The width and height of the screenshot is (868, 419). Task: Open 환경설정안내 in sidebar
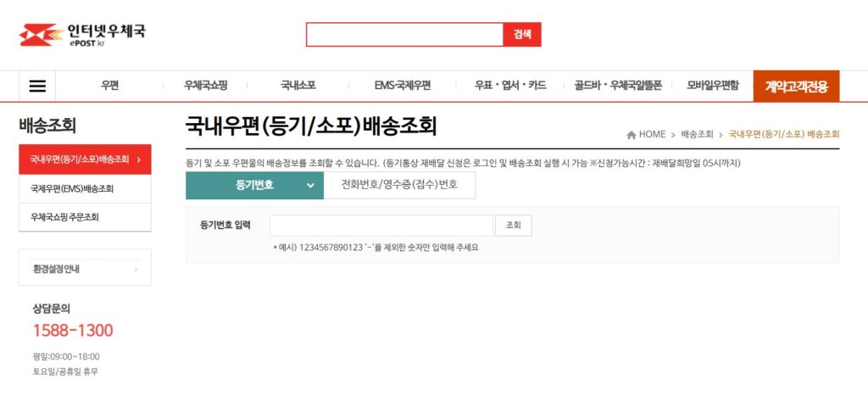pyautogui.click(x=85, y=270)
